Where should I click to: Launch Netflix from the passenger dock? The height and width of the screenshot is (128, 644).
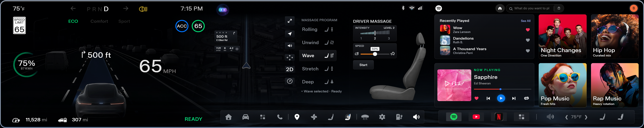pyautogui.click(x=499, y=117)
